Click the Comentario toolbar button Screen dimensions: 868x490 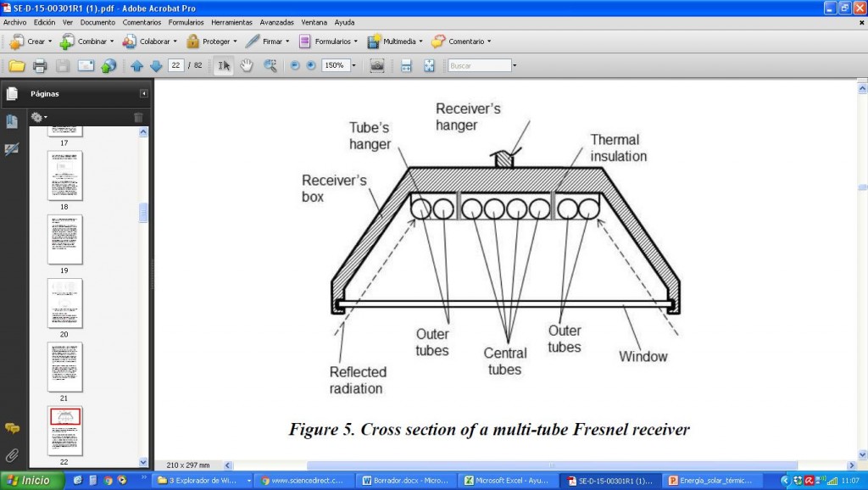[x=461, y=41]
